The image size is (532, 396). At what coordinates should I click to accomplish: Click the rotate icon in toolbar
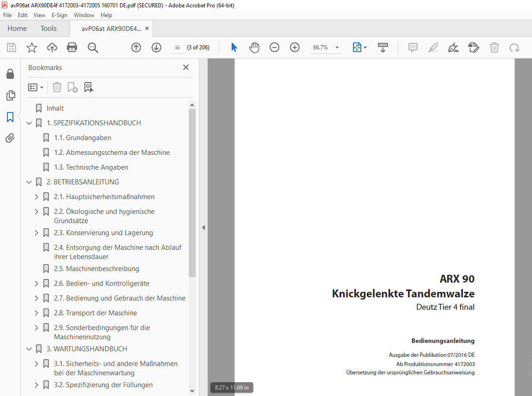click(x=514, y=47)
